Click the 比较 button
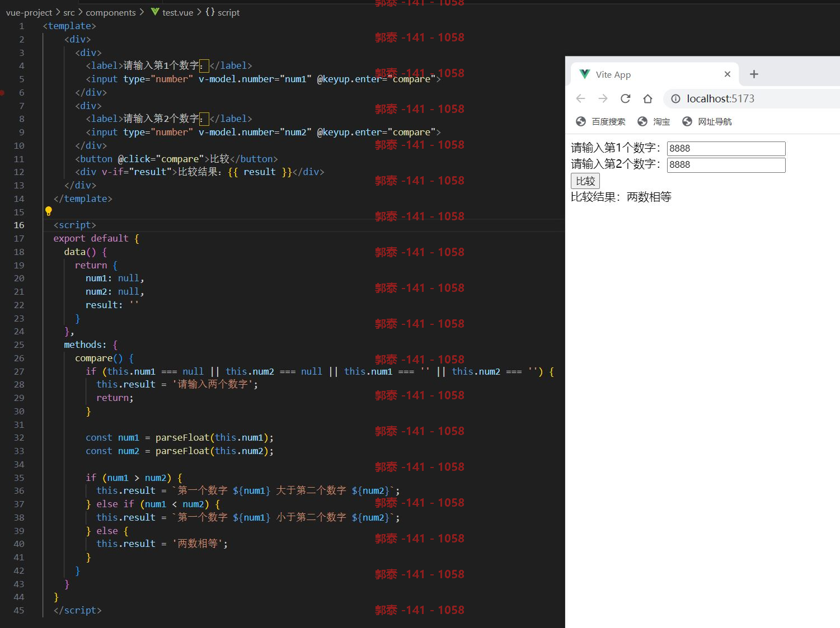Screen dimensions: 840x628 click(585, 181)
